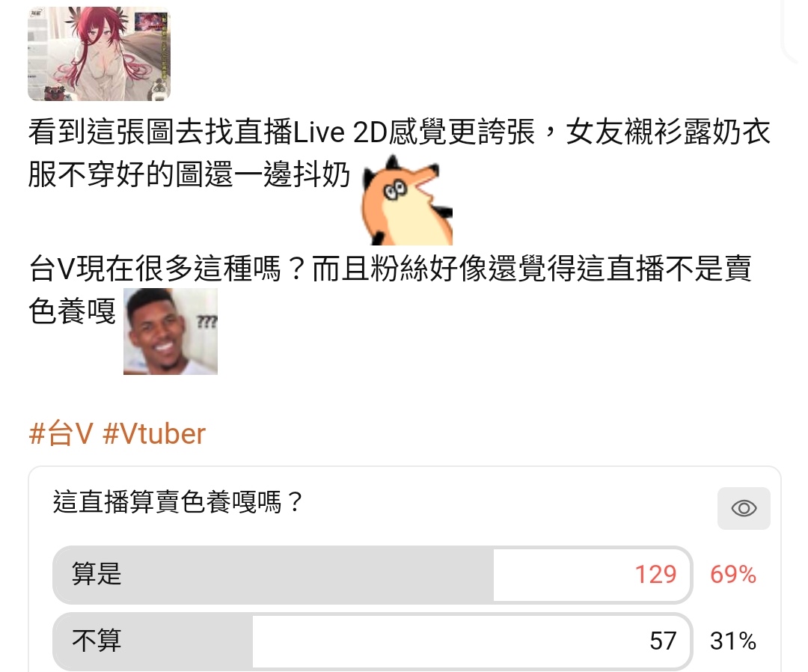The image size is (808, 672).
Task: Open the #台V hashtag
Action: click(x=61, y=434)
